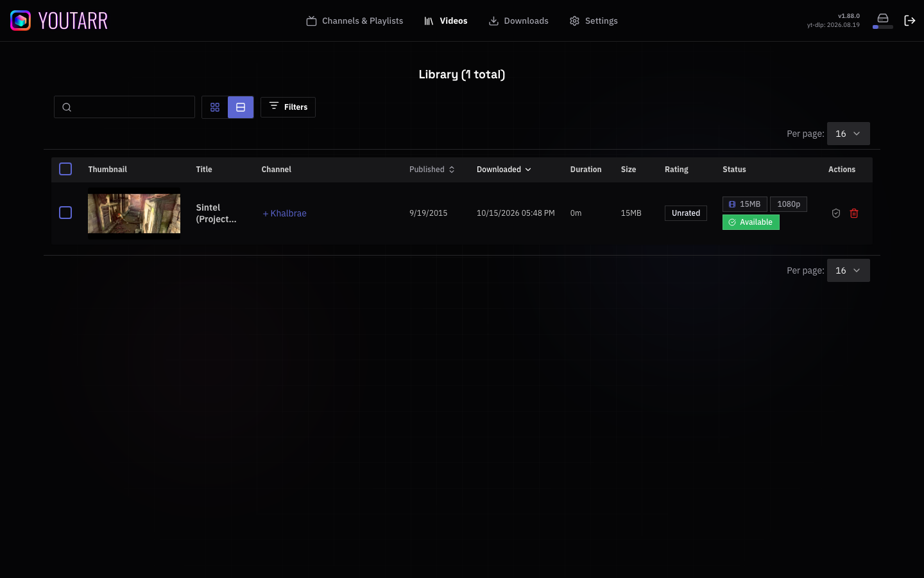Switch to grid view
The height and width of the screenshot is (578, 924).
click(x=215, y=107)
